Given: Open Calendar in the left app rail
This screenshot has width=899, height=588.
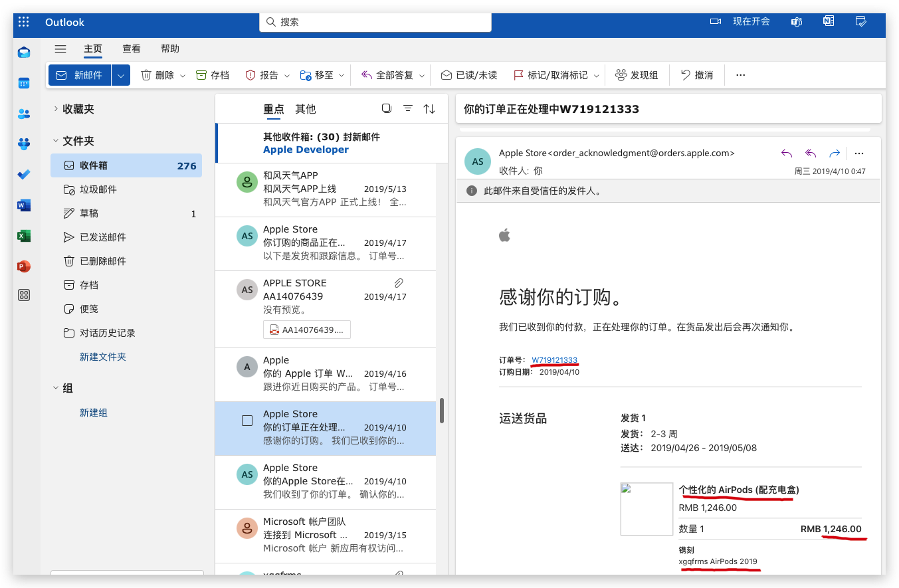Looking at the screenshot, I should pyautogui.click(x=24, y=83).
